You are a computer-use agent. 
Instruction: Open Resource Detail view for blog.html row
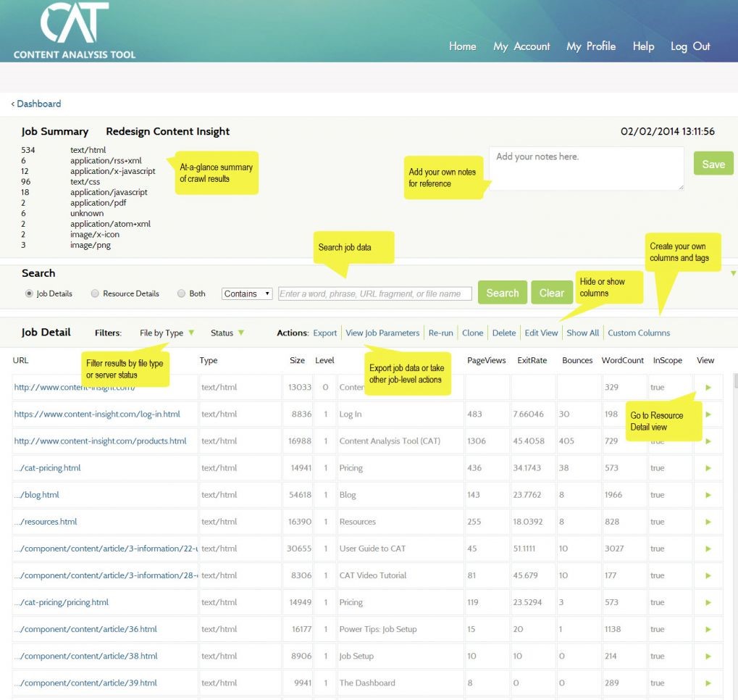click(x=708, y=495)
